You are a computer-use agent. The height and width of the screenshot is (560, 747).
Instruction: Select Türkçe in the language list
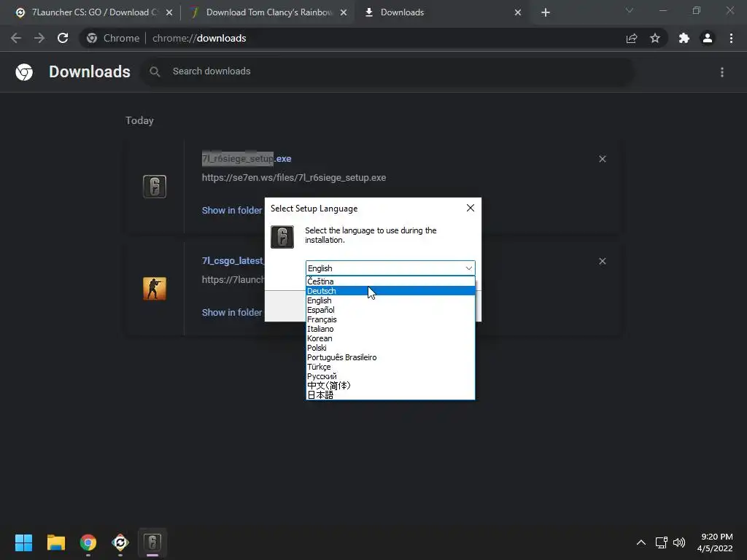(x=390, y=367)
